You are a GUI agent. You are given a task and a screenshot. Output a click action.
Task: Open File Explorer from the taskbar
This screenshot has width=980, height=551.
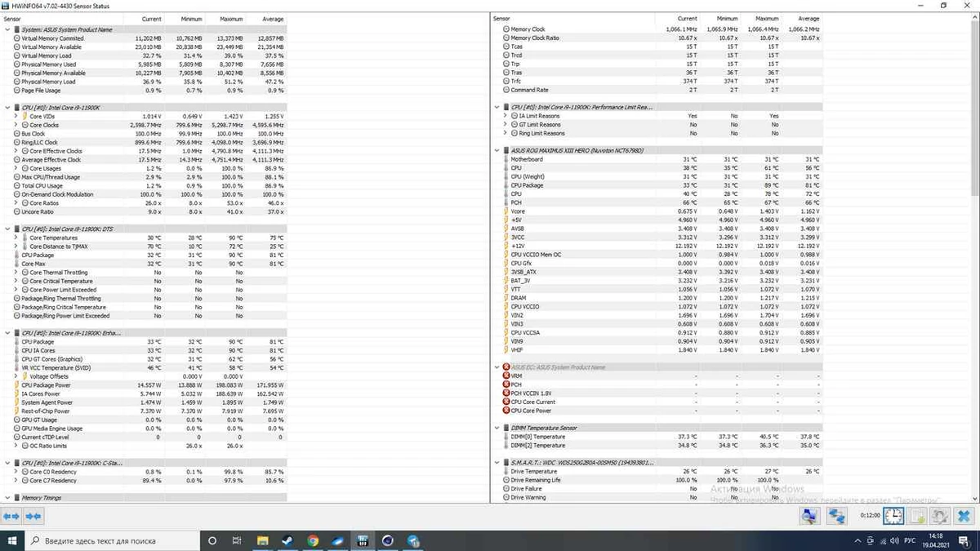262,540
